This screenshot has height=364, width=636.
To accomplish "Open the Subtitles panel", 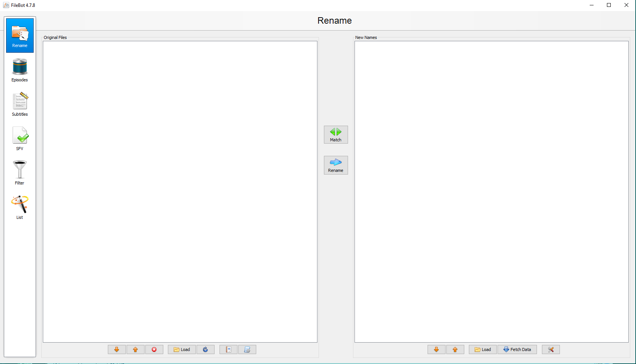I will 20,105.
